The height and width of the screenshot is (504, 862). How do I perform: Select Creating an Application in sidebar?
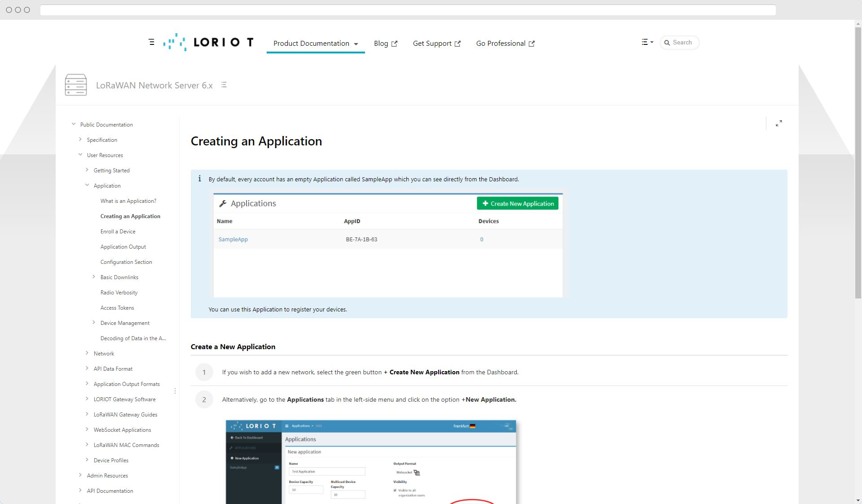[x=130, y=216]
